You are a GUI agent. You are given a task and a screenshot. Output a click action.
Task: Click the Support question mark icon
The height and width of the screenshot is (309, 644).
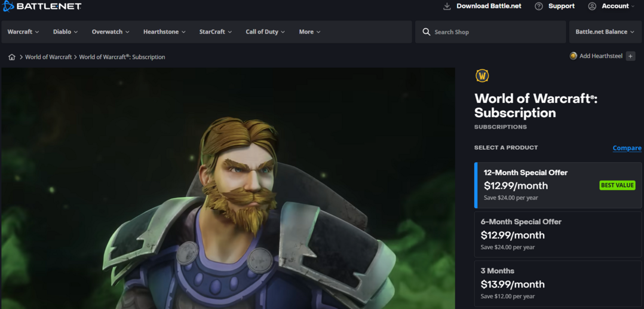(x=539, y=6)
